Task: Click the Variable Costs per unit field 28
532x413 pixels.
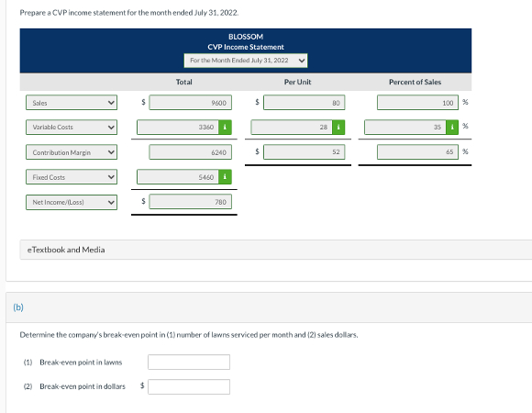Action: tap(292, 128)
